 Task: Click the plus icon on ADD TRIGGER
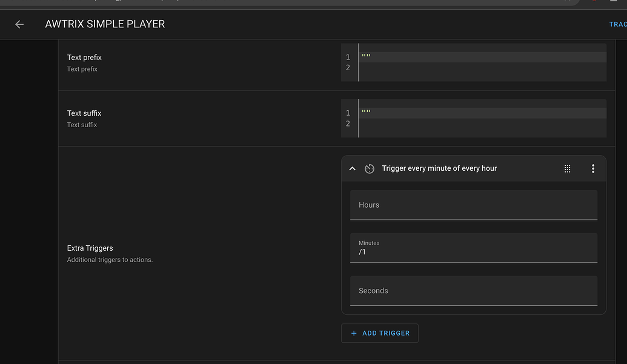tap(354, 333)
